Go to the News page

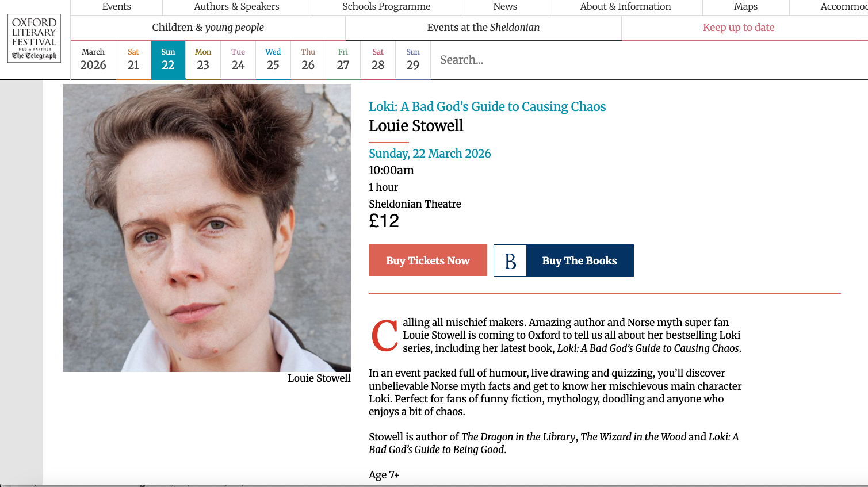tap(505, 7)
